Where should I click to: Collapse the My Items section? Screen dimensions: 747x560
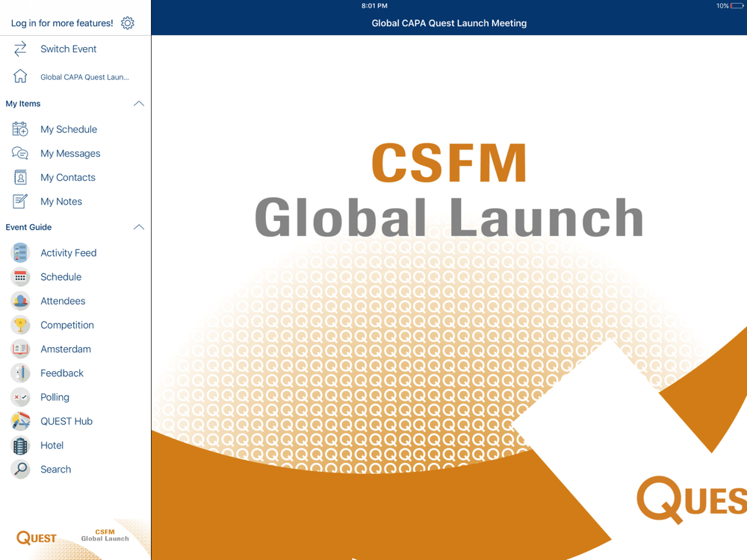(x=139, y=104)
